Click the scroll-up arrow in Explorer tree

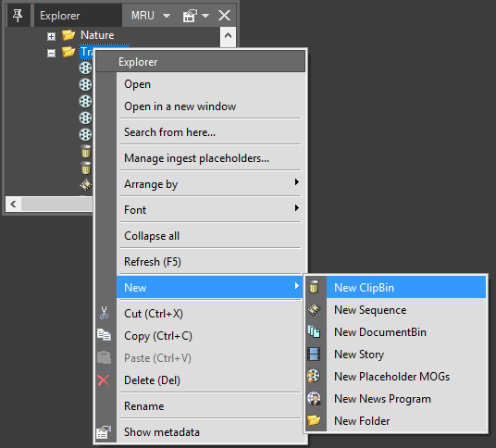coord(228,36)
